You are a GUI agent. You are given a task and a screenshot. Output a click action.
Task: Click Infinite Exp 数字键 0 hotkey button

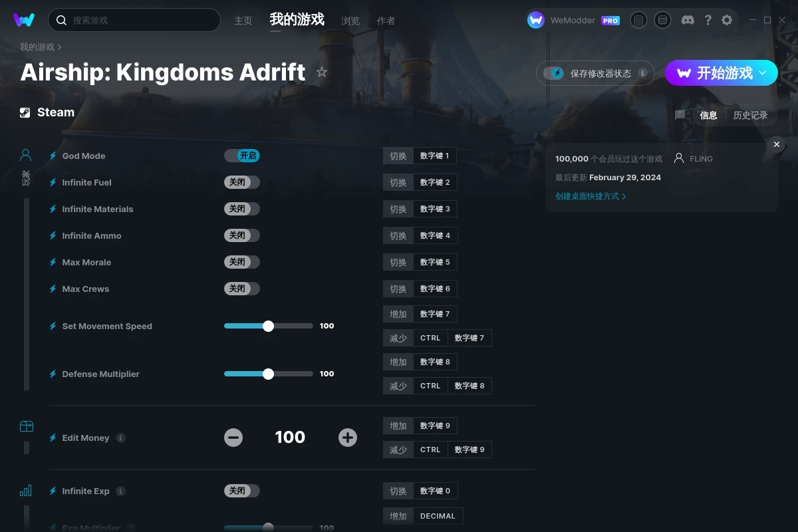tap(435, 491)
